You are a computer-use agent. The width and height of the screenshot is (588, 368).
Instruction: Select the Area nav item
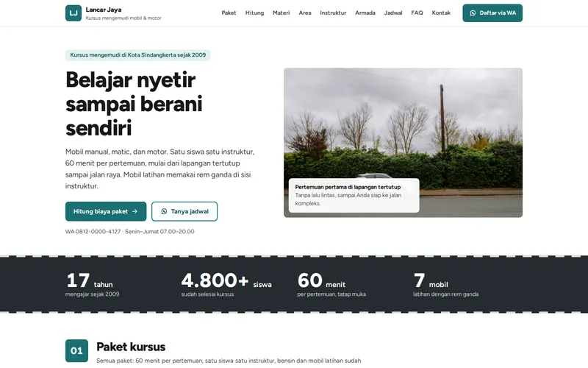click(305, 13)
